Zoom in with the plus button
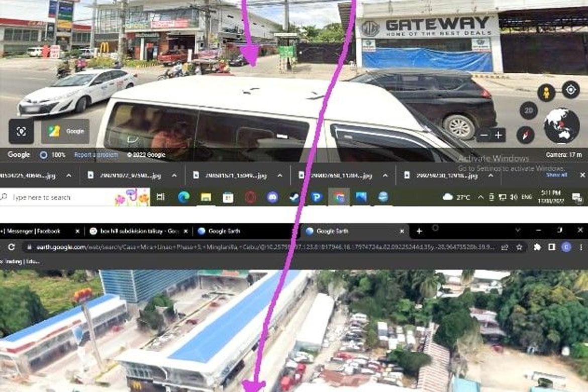This screenshot has height=392, width=588. tap(499, 135)
